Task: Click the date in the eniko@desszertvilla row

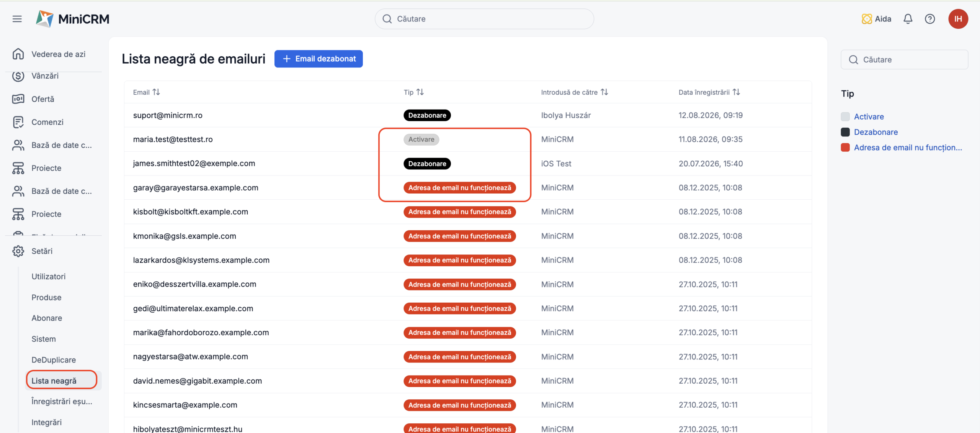Action: [708, 284]
